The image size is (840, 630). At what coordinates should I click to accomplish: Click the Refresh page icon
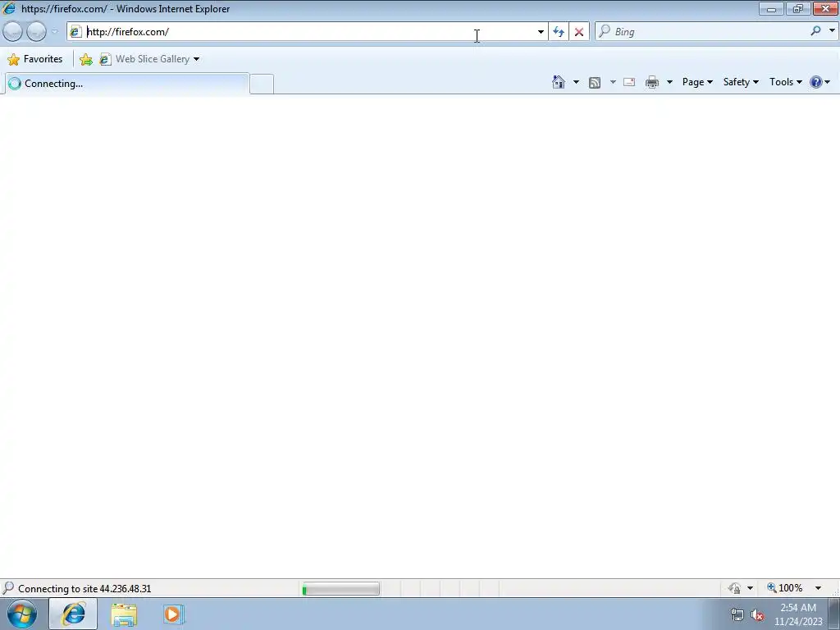click(559, 32)
